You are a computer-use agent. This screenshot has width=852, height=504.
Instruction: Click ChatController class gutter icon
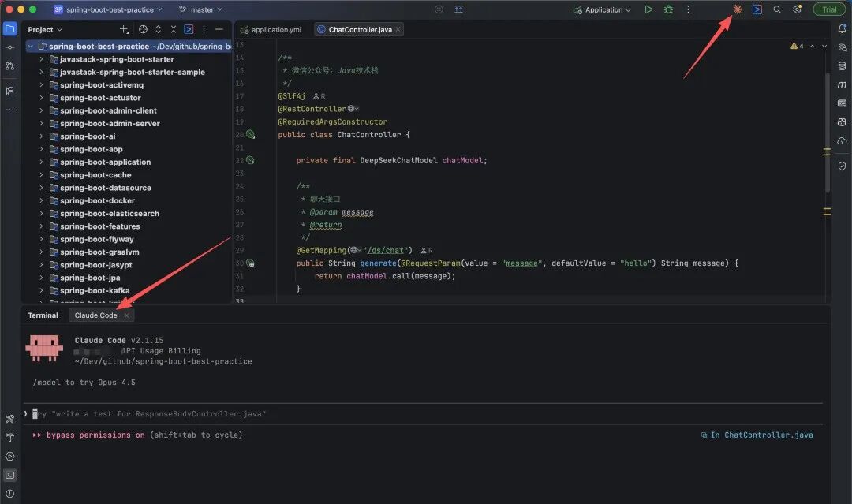pyautogui.click(x=251, y=134)
